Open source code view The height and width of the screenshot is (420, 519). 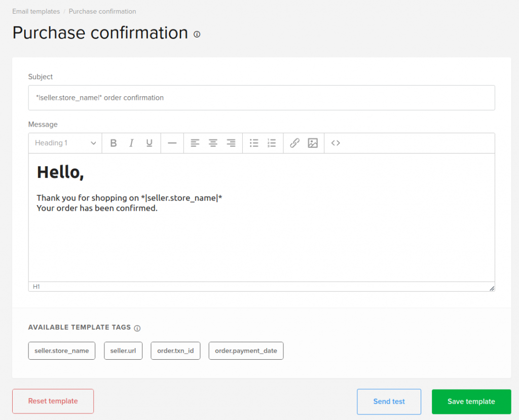tap(336, 143)
